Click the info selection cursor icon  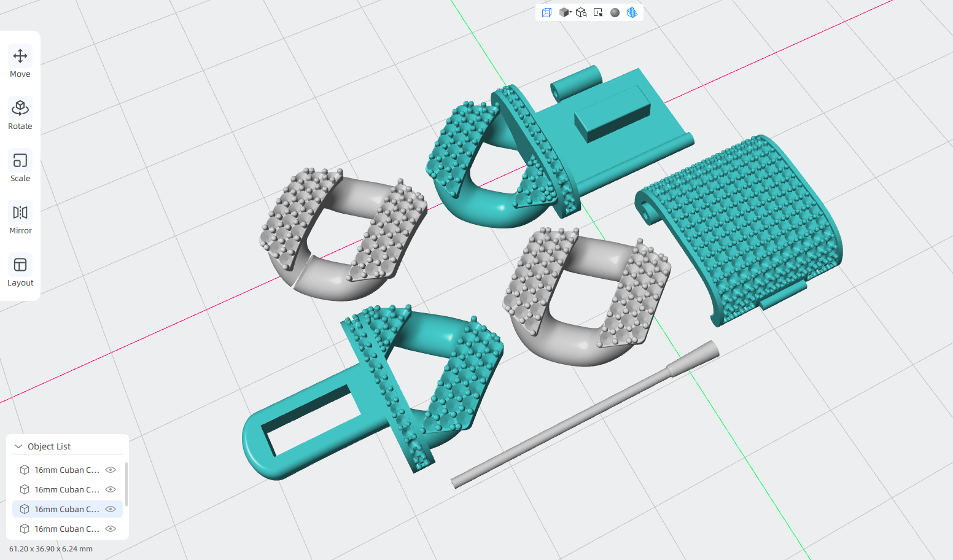[598, 12]
